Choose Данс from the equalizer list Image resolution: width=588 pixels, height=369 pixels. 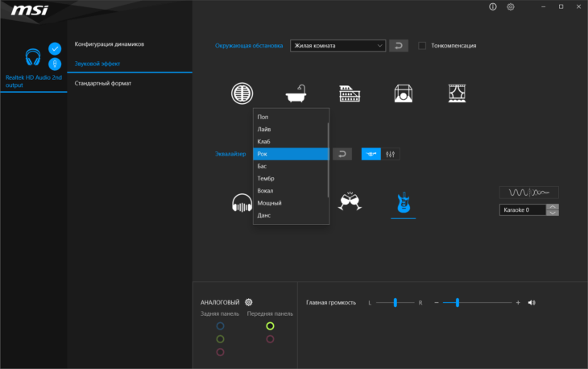290,215
